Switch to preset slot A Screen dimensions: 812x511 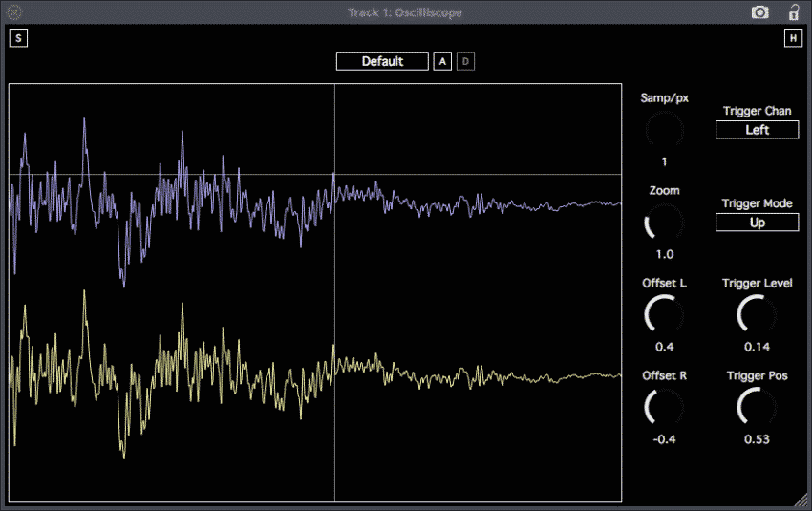pos(442,61)
